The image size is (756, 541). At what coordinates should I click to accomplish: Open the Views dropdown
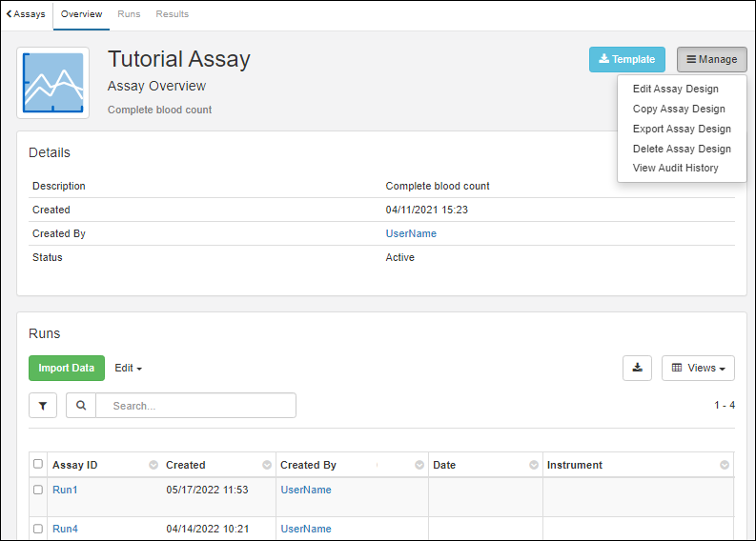coord(698,368)
